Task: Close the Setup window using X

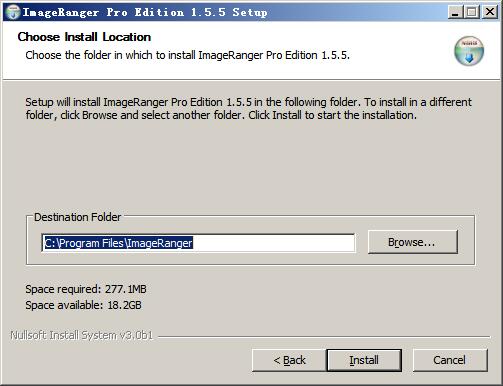Action: [490, 12]
